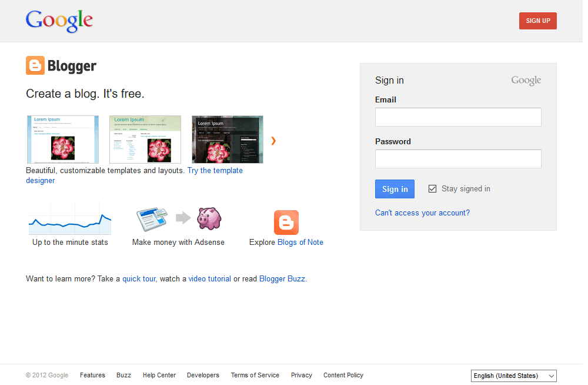
Task: Click the Stay signed in label
Action: coord(466,189)
